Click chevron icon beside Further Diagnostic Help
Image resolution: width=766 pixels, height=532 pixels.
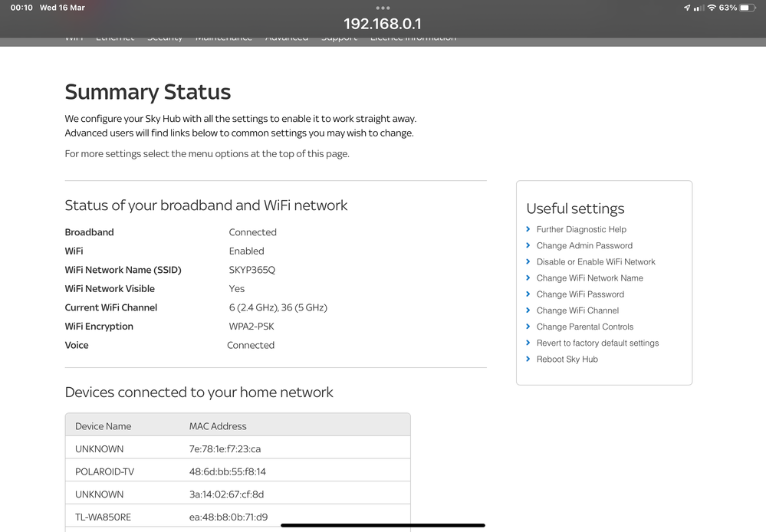point(528,229)
